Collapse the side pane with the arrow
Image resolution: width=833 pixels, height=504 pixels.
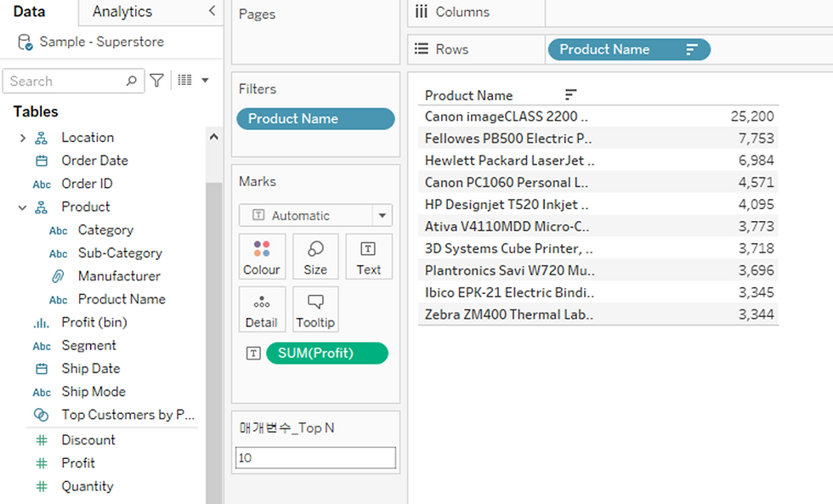click(212, 10)
